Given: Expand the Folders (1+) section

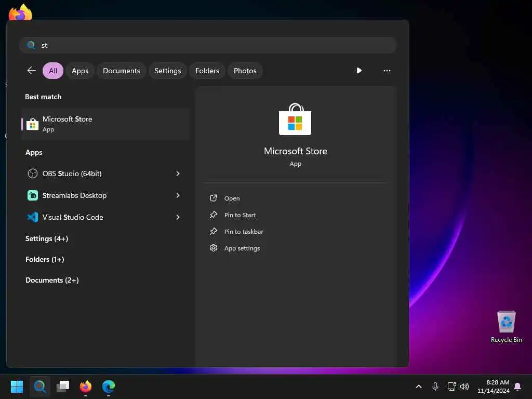Looking at the screenshot, I should tap(45, 259).
